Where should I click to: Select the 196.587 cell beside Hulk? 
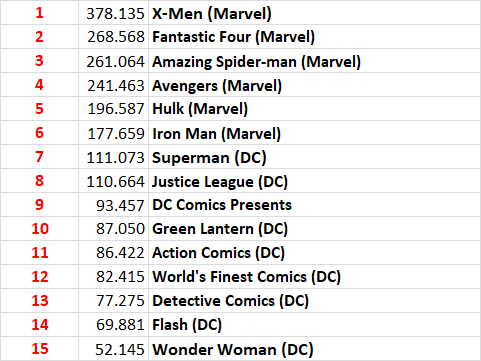[113, 109]
